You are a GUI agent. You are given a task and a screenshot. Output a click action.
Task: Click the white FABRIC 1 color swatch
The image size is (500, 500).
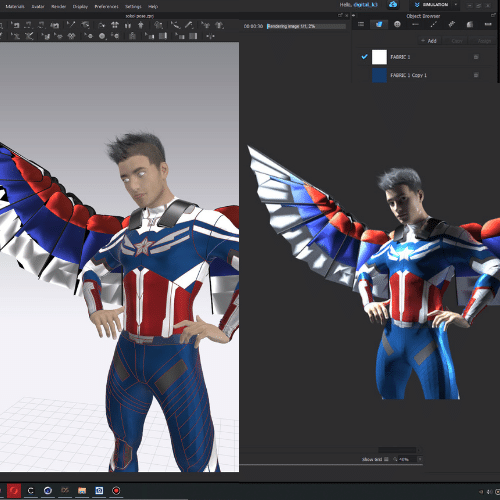tap(379, 57)
